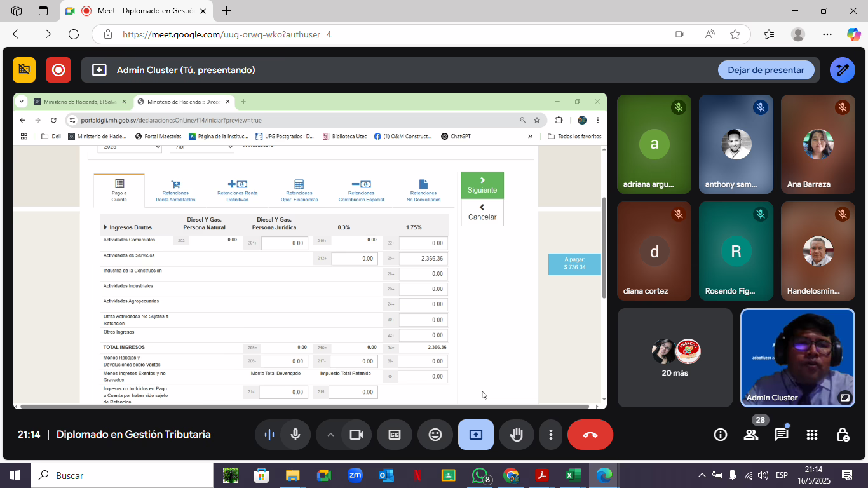Open Excel from the taskbar
This screenshot has height=488, width=868.
[x=573, y=475]
